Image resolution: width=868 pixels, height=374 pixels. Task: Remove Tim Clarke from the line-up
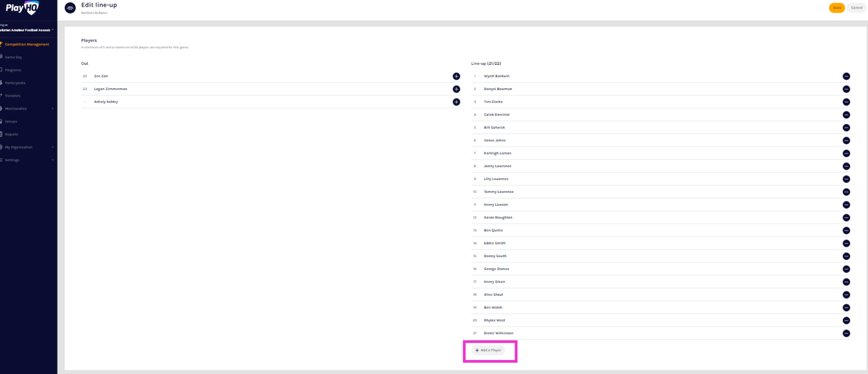tap(846, 102)
